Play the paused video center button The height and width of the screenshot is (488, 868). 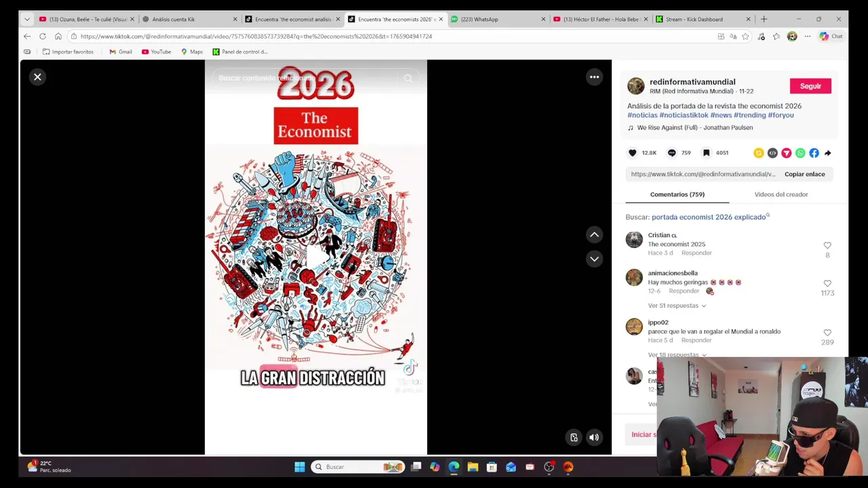tap(316, 258)
